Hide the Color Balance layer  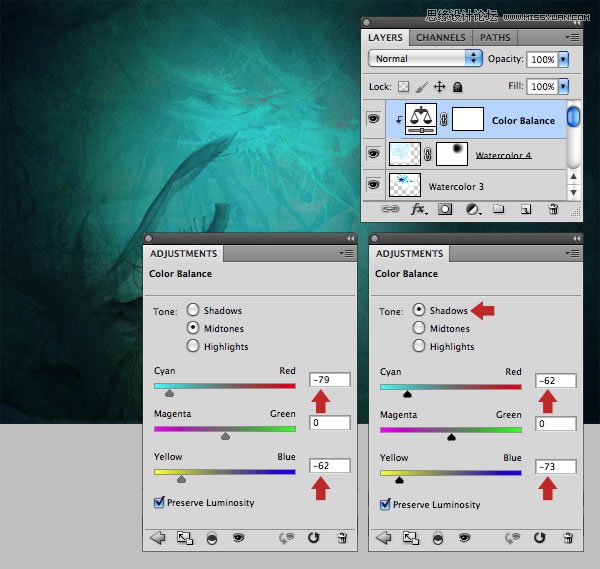(373, 118)
